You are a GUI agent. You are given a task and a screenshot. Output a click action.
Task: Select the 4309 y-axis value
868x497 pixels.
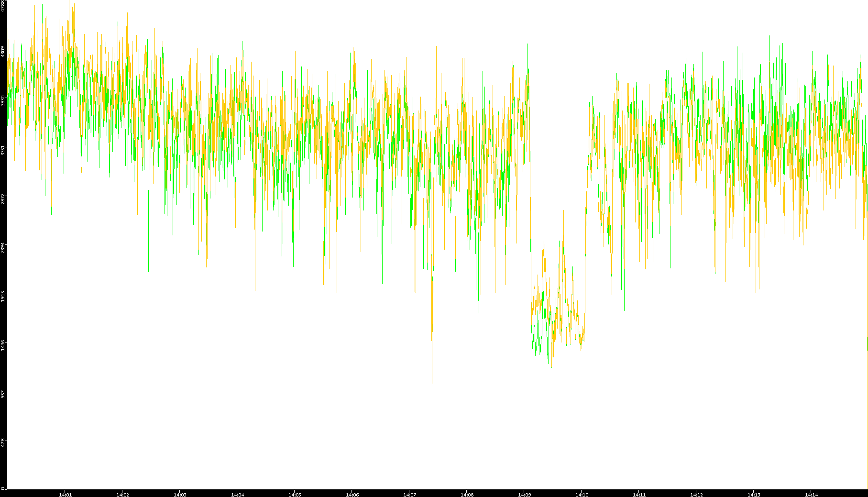coord(3,52)
